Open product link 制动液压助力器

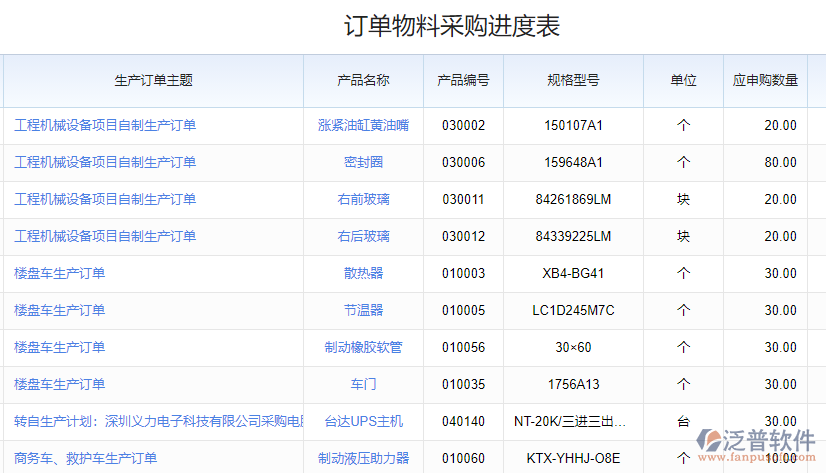pyautogui.click(x=363, y=458)
